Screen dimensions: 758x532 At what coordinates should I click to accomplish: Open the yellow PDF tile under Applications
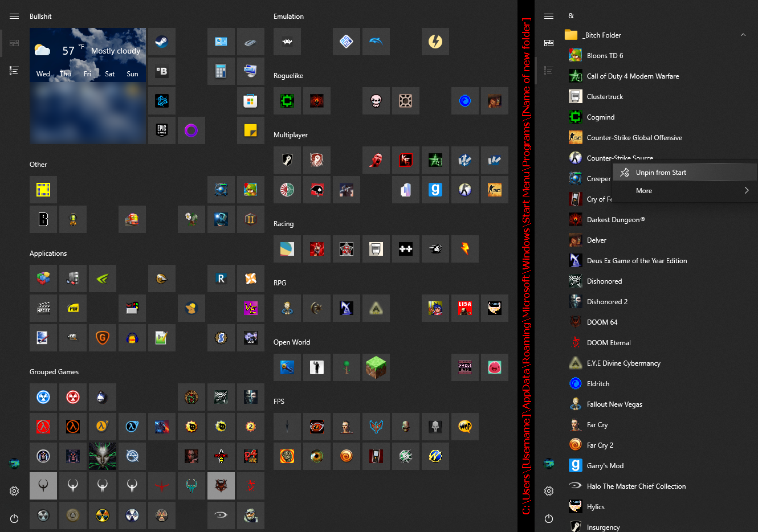pos(73,308)
